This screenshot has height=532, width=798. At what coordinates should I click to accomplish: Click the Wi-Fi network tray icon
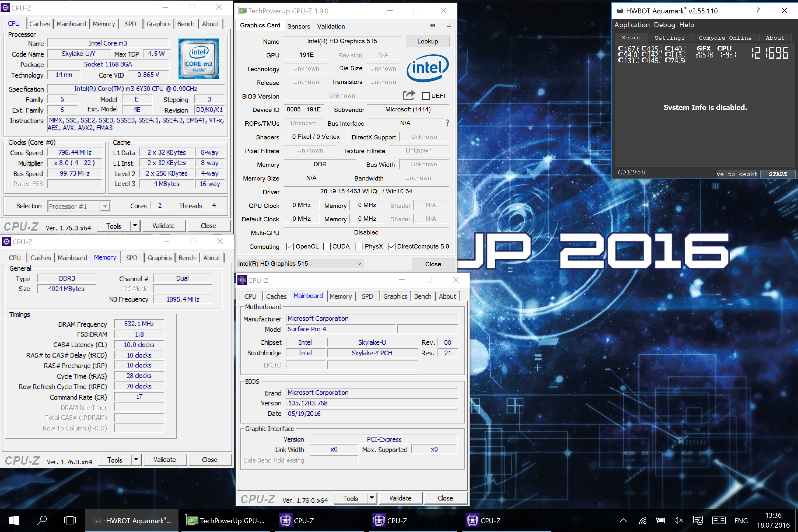tap(642, 520)
